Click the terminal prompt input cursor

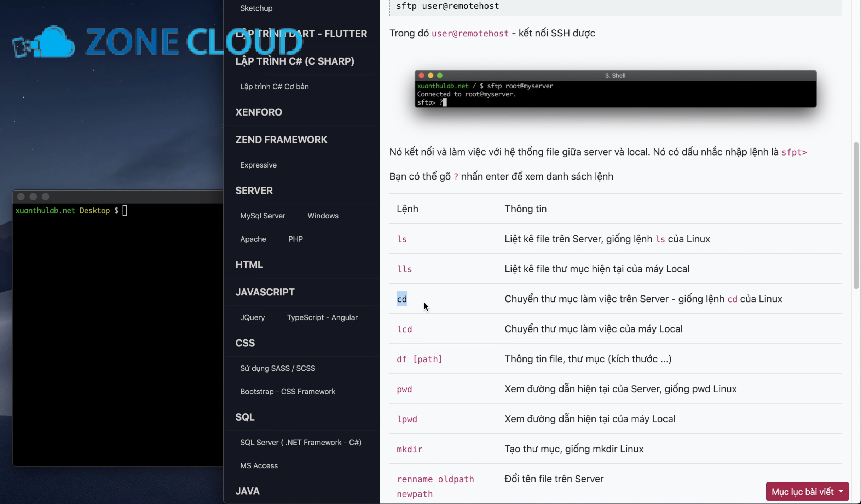click(x=125, y=211)
